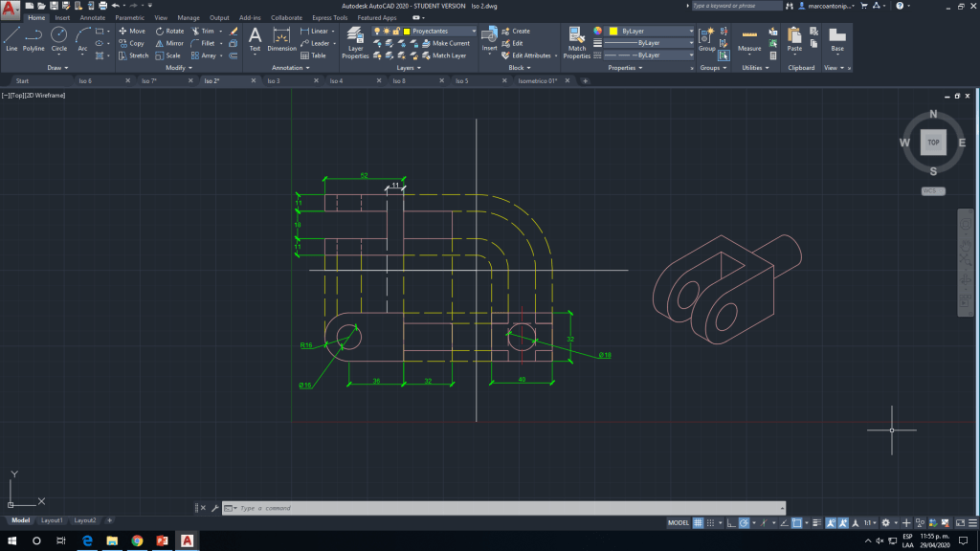The height and width of the screenshot is (551, 980).
Task: Open PowerPoint from the Windows taskbar
Action: tap(162, 541)
